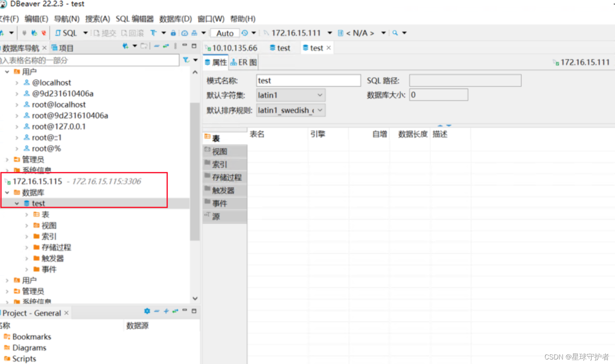Open the 数据库(D) menu
The width and height of the screenshot is (615, 364).
click(175, 19)
